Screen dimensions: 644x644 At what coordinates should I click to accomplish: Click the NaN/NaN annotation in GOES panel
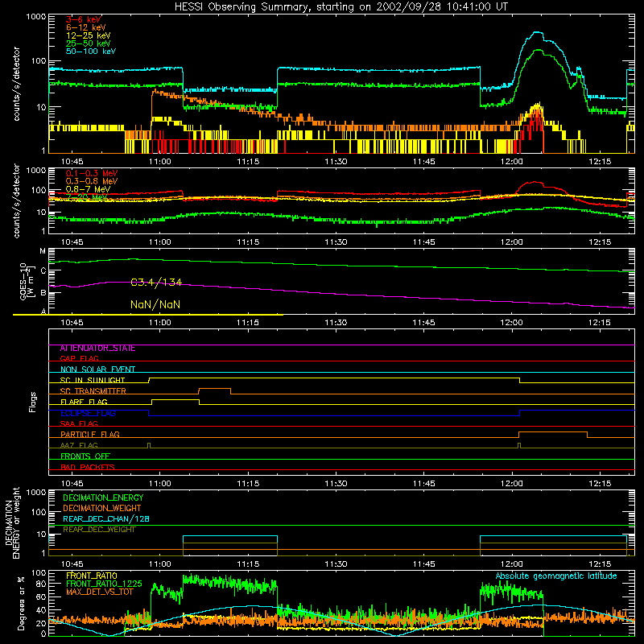(x=155, y=304)
